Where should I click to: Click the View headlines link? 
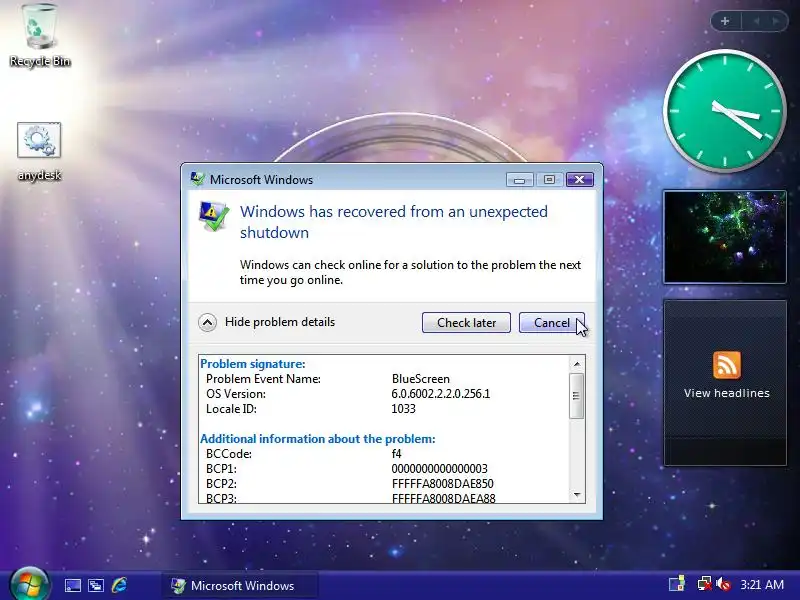[727, 393]
